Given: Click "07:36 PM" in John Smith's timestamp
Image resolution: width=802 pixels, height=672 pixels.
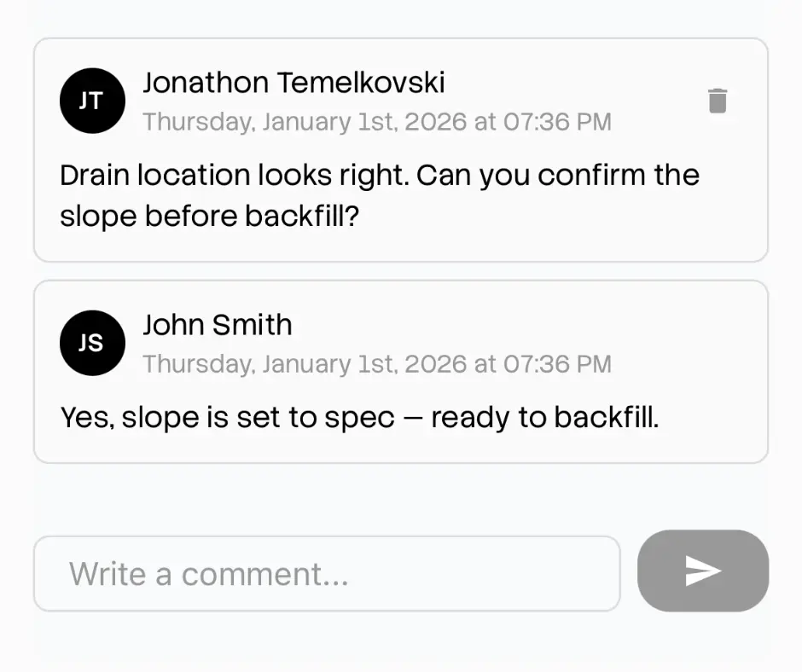Looking at the screenshot, I should coord(557,364).
